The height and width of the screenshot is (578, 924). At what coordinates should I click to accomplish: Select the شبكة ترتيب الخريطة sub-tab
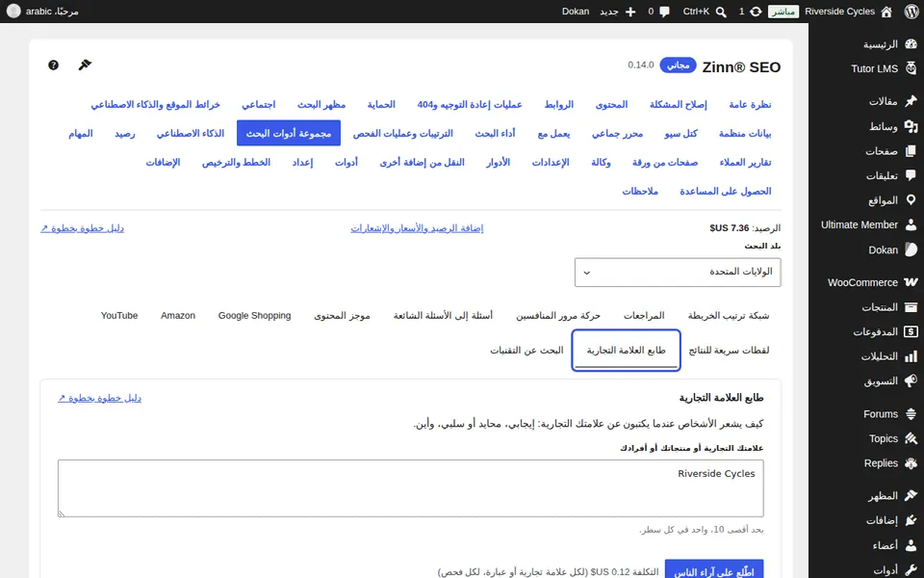coord(729,316)
